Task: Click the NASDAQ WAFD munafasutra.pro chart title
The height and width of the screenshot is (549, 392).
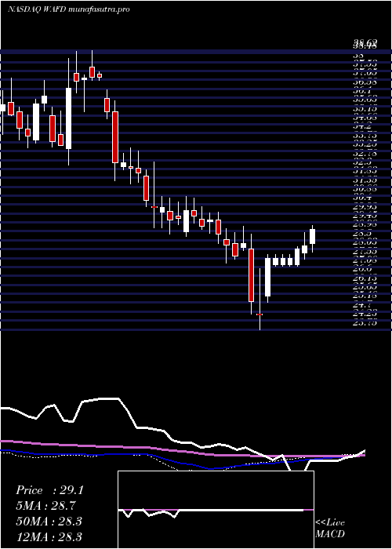Action: (69, 9)
